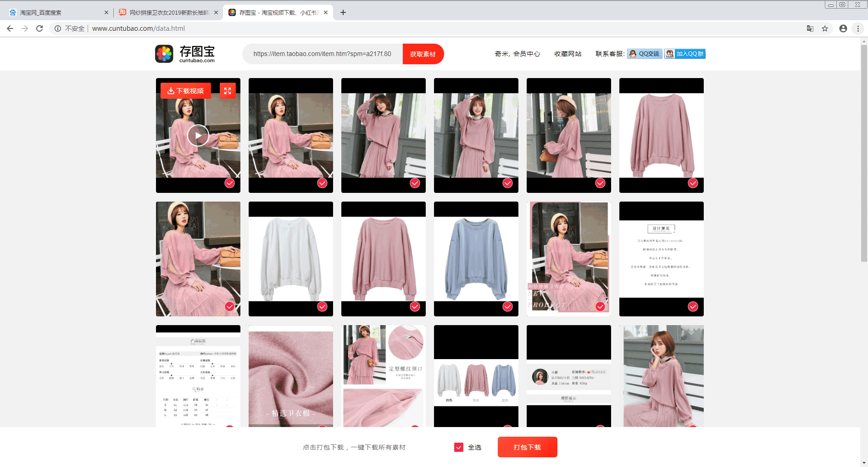Click the fullscreen expand icon on video
This screenshot has height=467, width=868.
[228, 91]
